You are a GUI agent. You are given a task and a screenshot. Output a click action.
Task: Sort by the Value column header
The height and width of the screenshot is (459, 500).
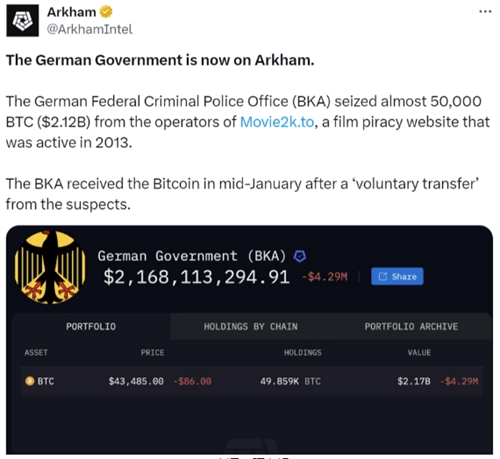click(419, 352)
